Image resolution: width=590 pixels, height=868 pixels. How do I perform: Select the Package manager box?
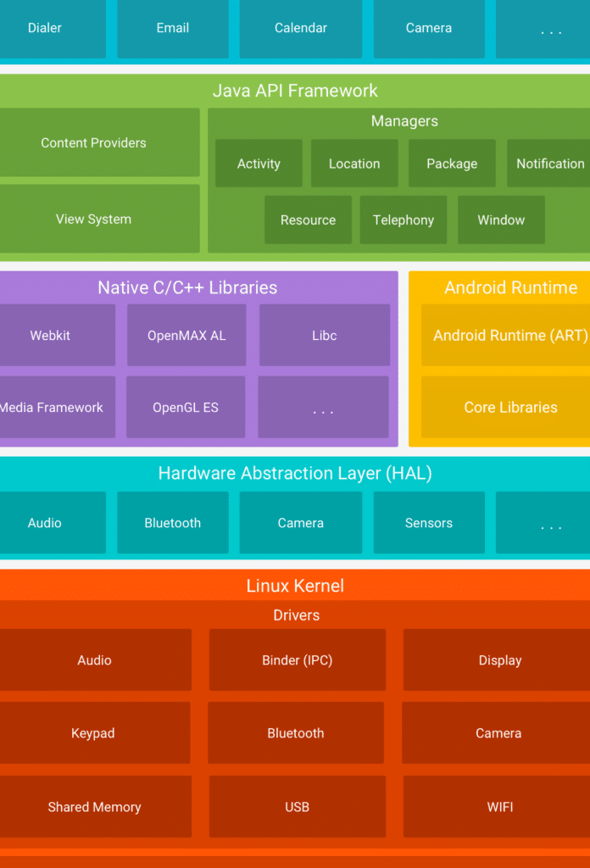452,164
